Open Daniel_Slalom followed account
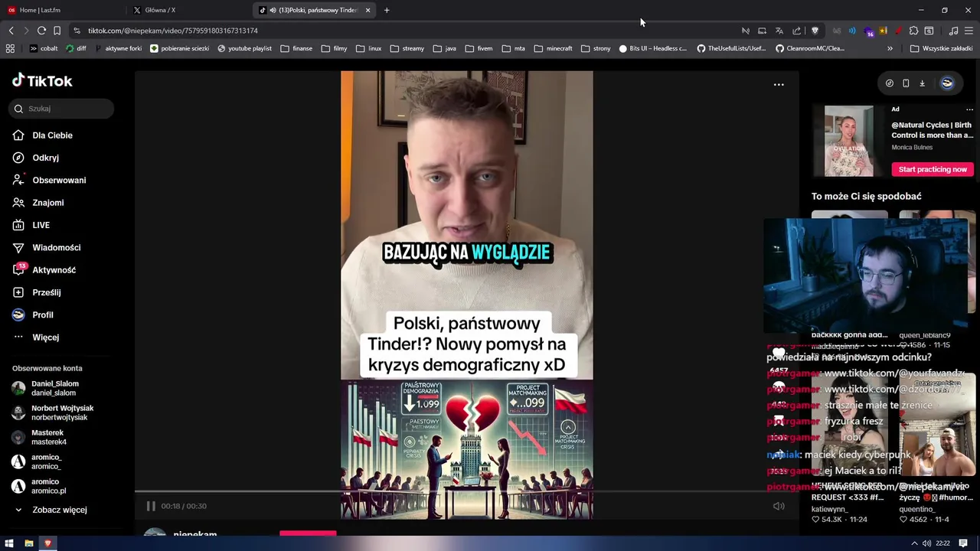Viewport: 980px width, 551px height. point(55,388)
